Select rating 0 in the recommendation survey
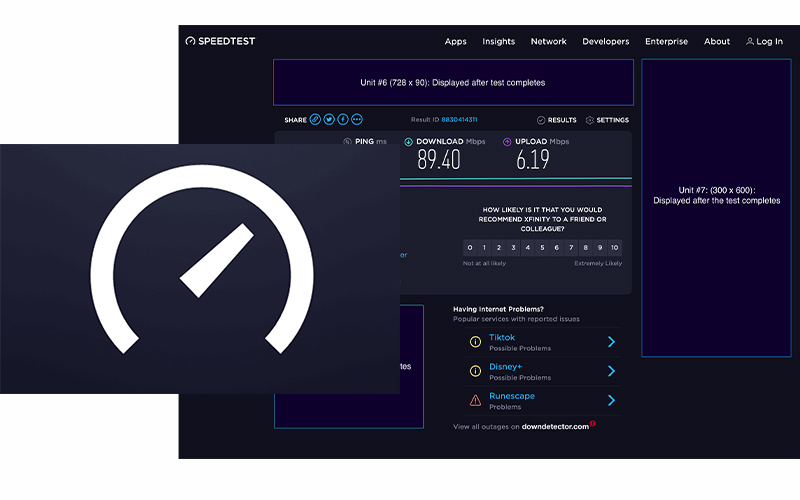800x500 pixels. (x=470, y=247)
